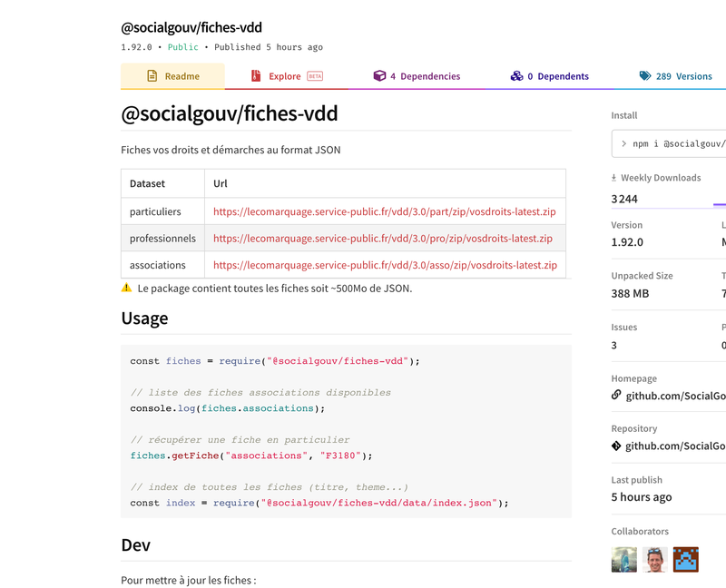Screen dimensions: 726x588
Task: Click the Dependents network icon
Action: [517, 76]
